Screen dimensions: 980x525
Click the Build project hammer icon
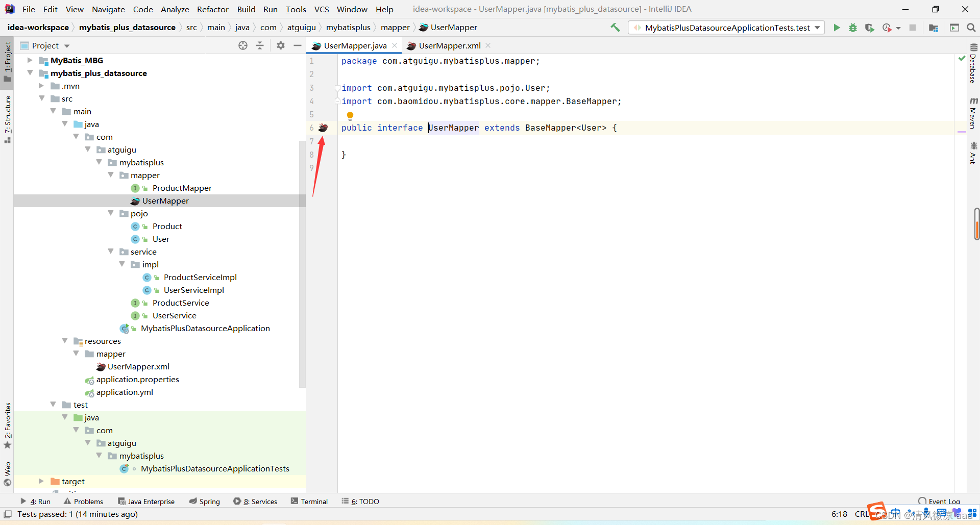(x=615, y=28)
